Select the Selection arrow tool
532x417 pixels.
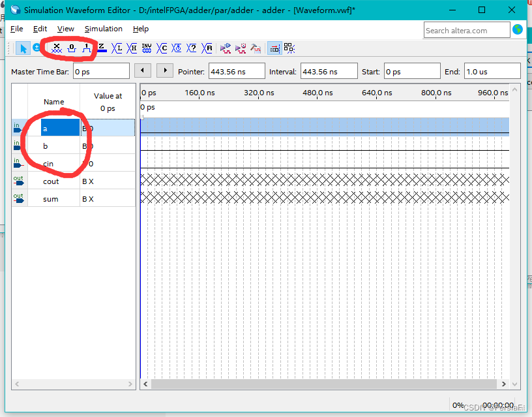coord(23,48)
